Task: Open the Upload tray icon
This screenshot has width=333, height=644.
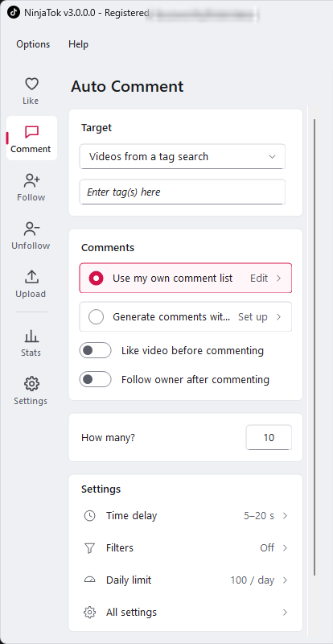Action: pos(31,277)
